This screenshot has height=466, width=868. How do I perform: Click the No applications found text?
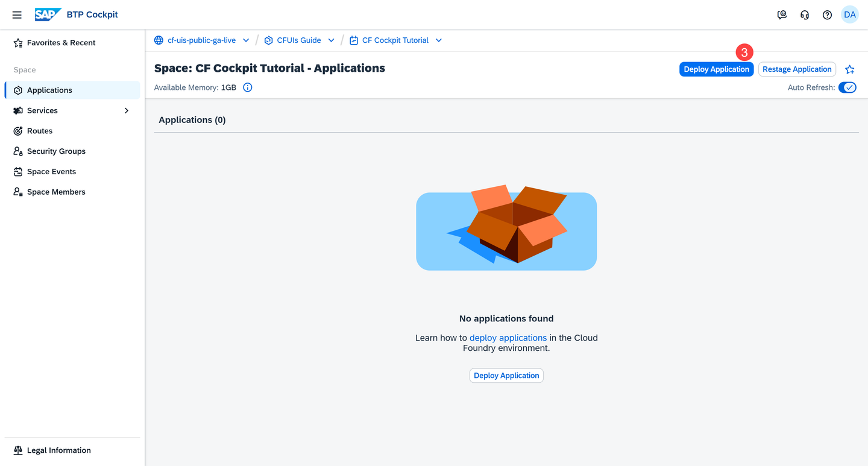tap(506, 318)
